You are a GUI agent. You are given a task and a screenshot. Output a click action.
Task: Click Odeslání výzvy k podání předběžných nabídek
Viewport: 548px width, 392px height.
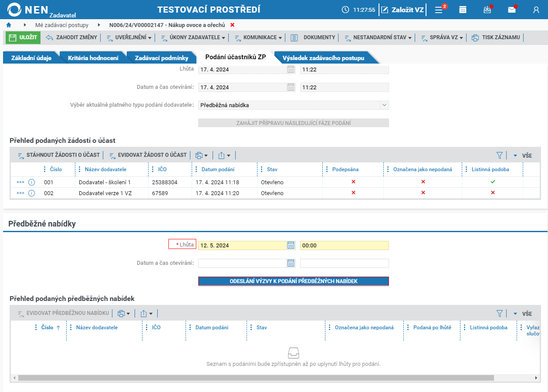pyautogui.click(x=294, y=281)
